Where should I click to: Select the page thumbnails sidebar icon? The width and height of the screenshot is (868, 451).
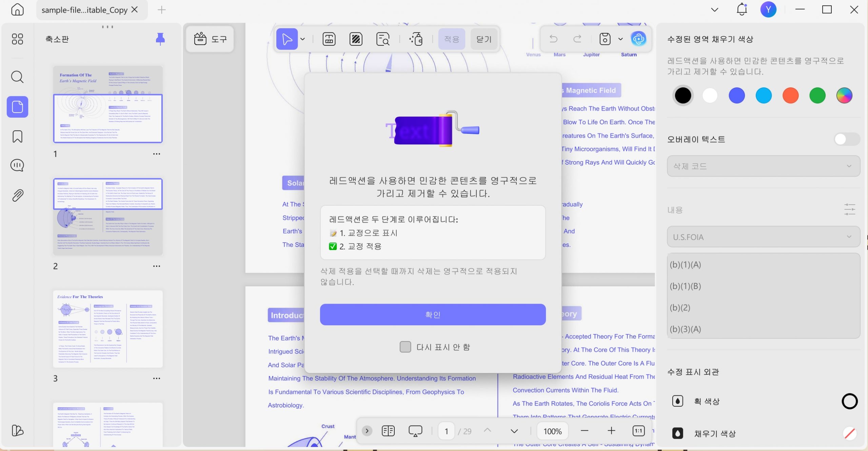click(17, 107)
